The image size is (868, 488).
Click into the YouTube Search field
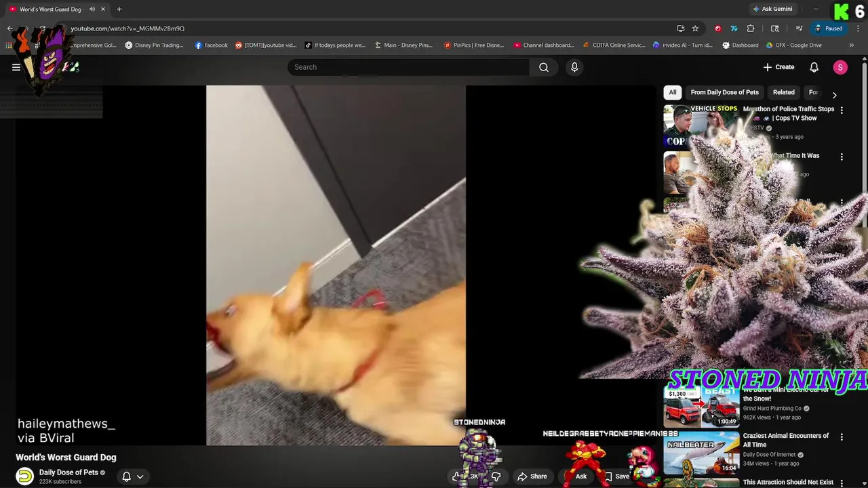click(x=408, y=67)
